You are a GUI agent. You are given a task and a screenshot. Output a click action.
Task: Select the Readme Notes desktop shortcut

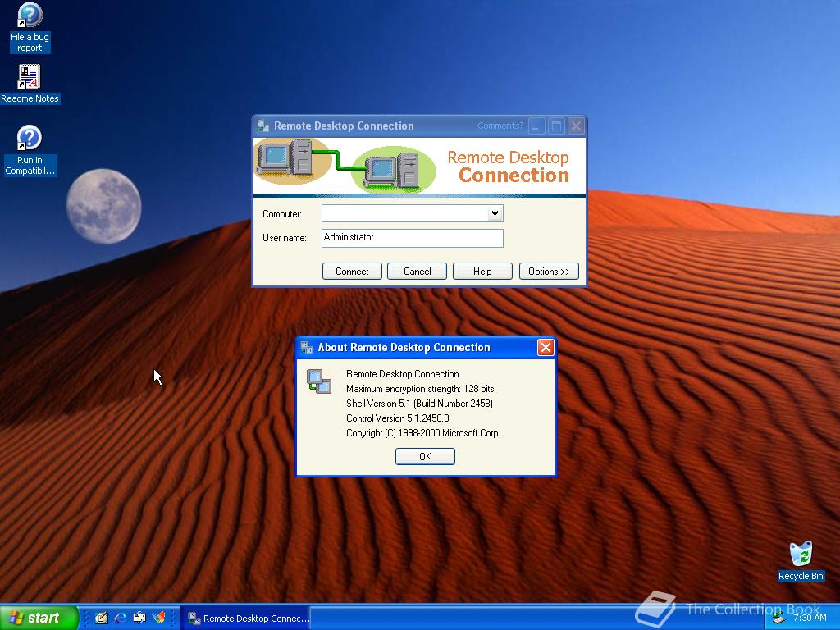30,84
